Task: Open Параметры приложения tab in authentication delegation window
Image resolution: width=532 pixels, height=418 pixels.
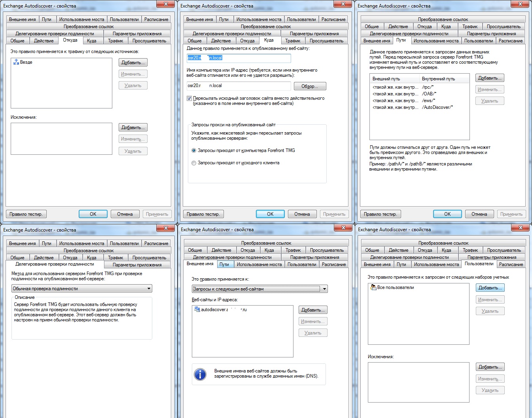Action: 137,265
